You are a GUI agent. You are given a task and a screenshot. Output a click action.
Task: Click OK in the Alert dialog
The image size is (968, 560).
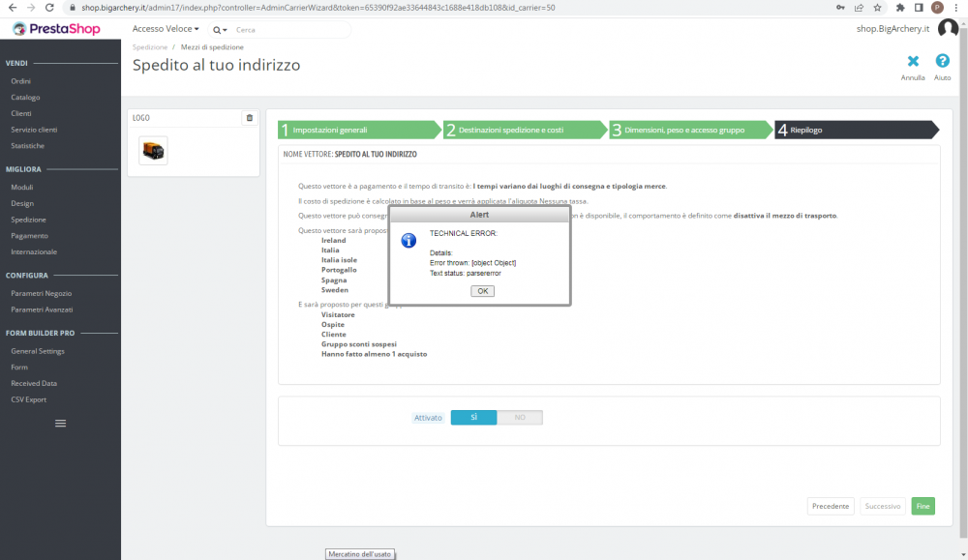(x=482, y=291)
